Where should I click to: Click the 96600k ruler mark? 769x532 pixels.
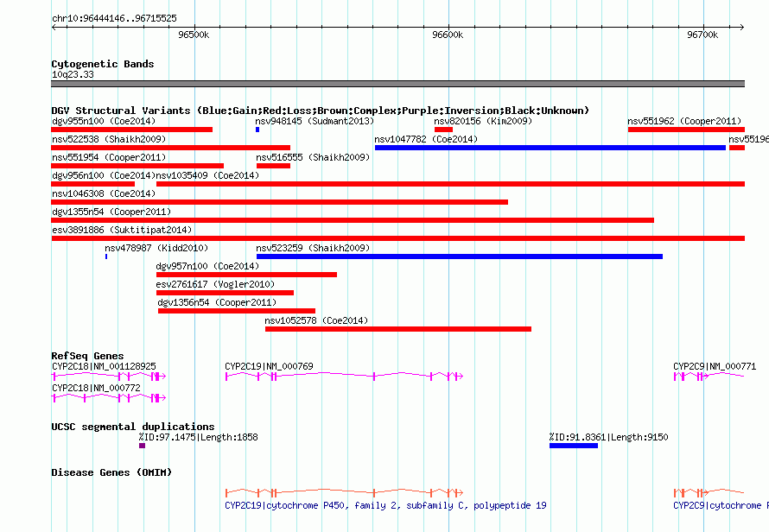(x=448, y=35)
